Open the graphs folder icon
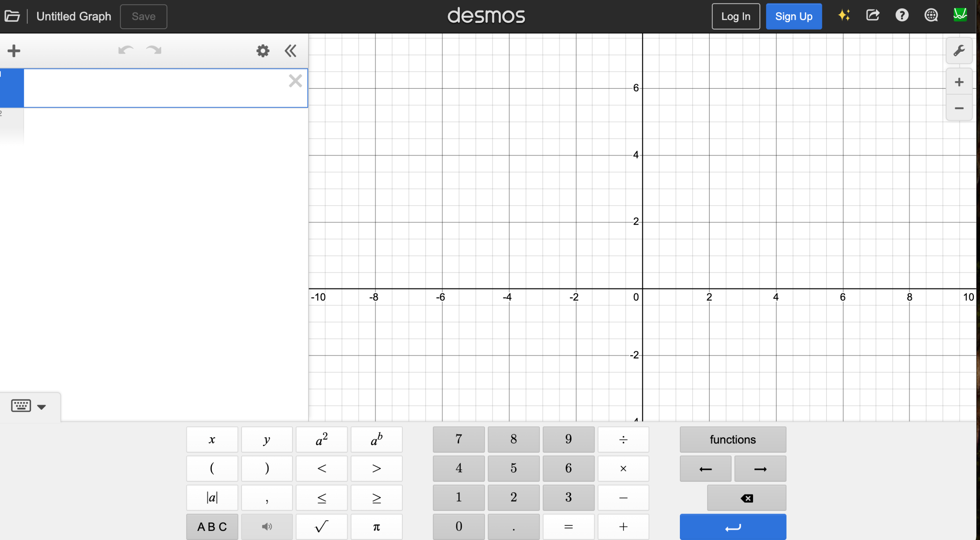This screenshot has height=540, width=980. point(12,16)
